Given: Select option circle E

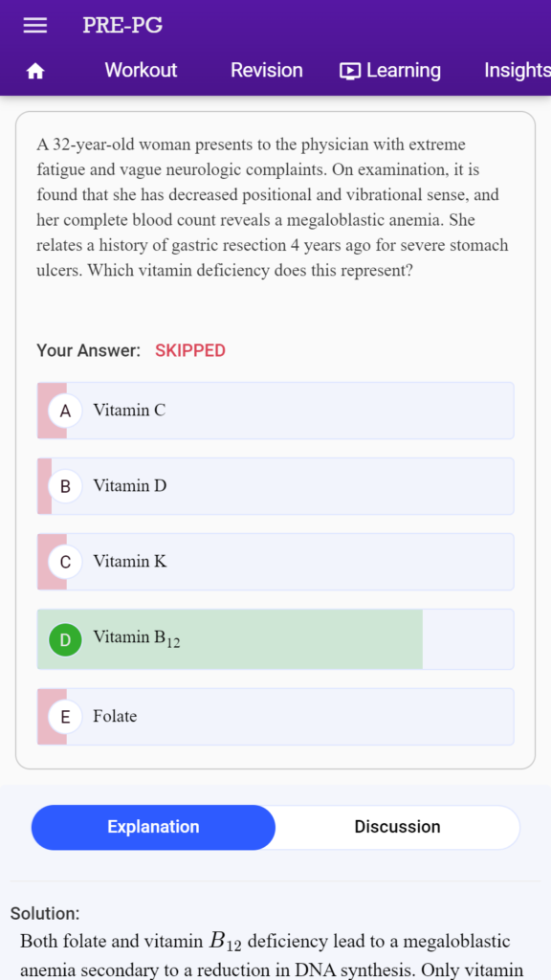Looking at the screenshot, I should [x=65, y=717].
